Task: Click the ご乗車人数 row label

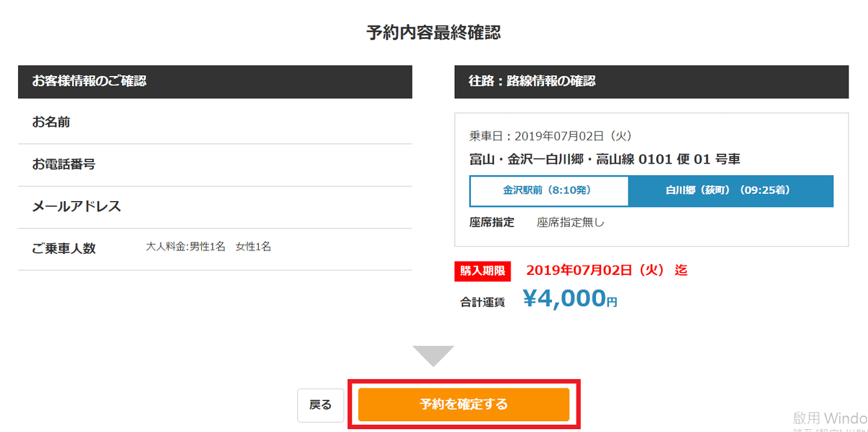Action: [x=64, y=248]
